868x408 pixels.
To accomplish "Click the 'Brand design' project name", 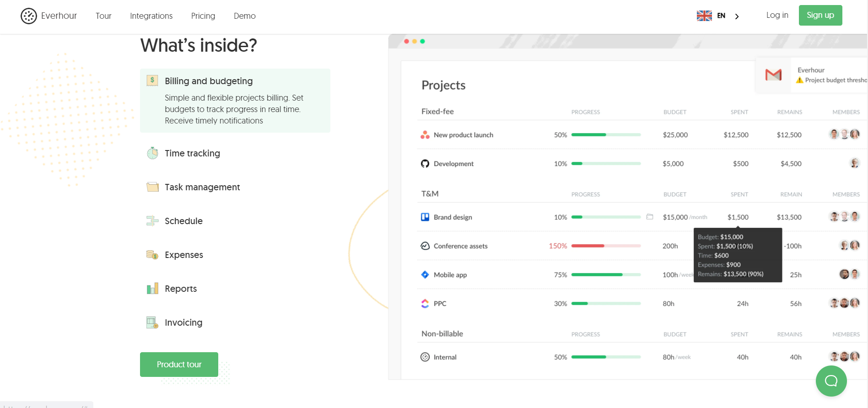I will (453, 217).
